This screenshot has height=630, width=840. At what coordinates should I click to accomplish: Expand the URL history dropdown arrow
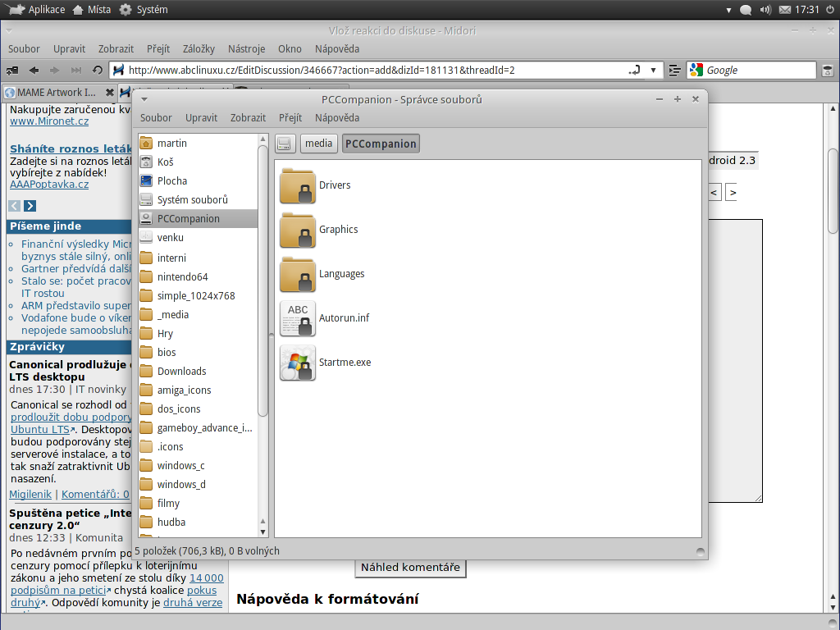tap(653, 71)
